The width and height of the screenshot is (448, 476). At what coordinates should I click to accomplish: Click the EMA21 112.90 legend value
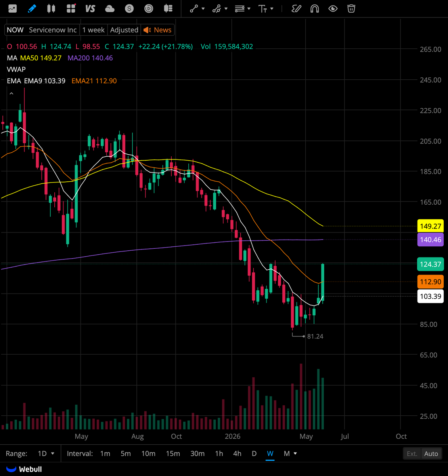(94, 81)
